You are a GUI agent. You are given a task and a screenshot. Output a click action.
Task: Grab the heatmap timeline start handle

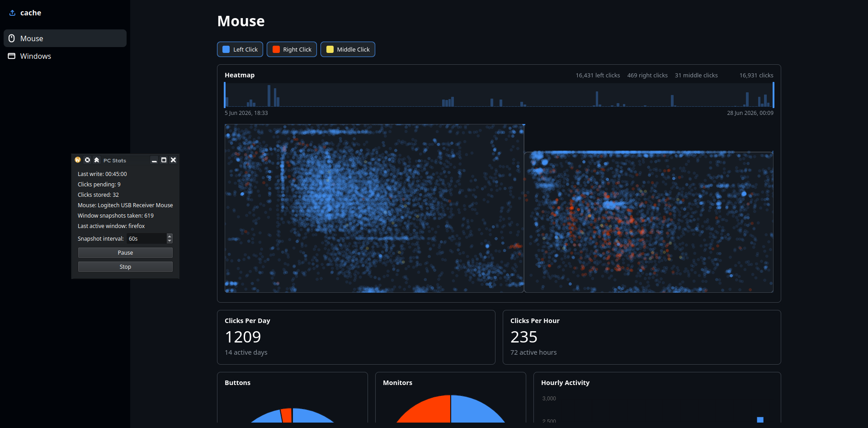225,95
